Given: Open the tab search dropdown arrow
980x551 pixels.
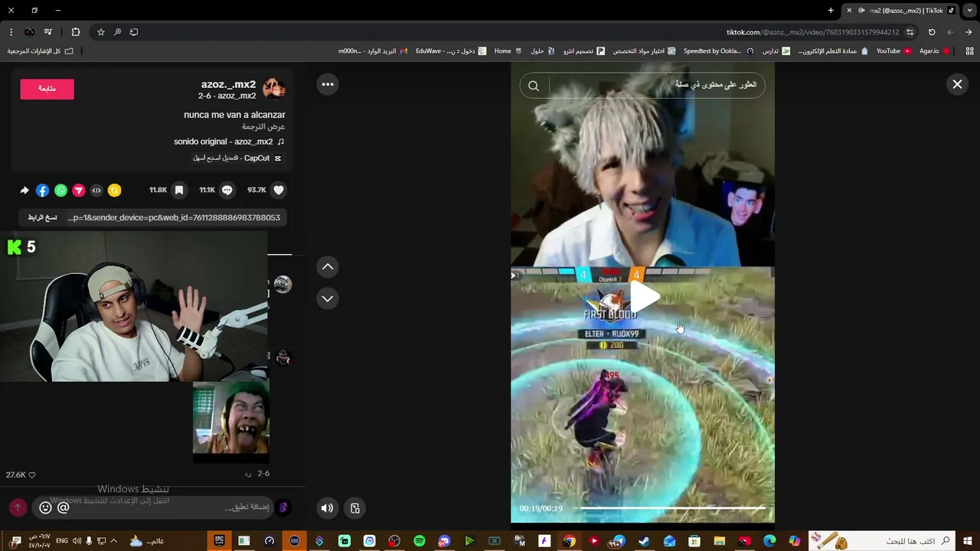Looking at the screenshot, I should click(x=969, y=11).
